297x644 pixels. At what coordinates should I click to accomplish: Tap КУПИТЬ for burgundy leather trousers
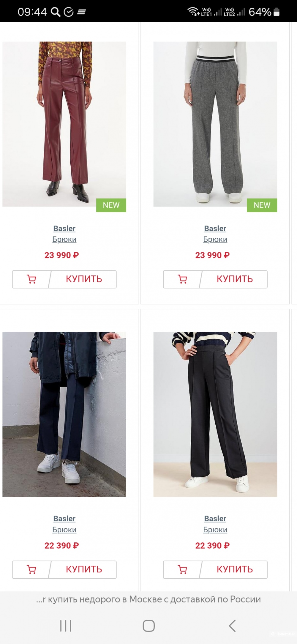(84, 279)
